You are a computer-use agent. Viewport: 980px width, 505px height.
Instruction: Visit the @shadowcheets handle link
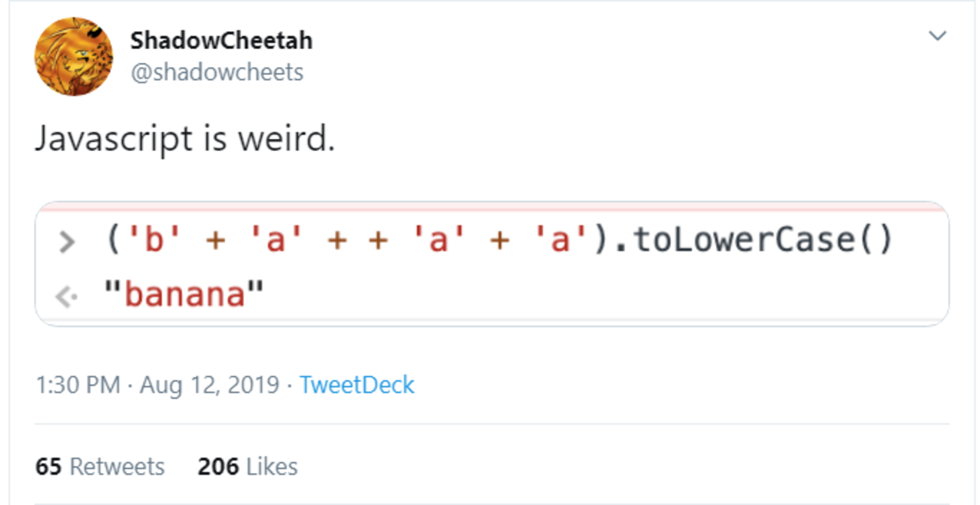pos(217,73)
